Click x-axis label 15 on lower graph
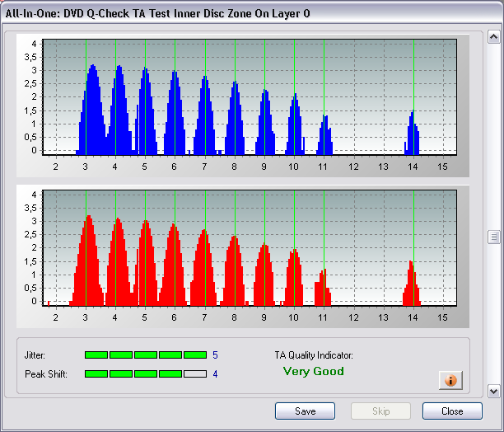The image size is (504, 432). 442,317
